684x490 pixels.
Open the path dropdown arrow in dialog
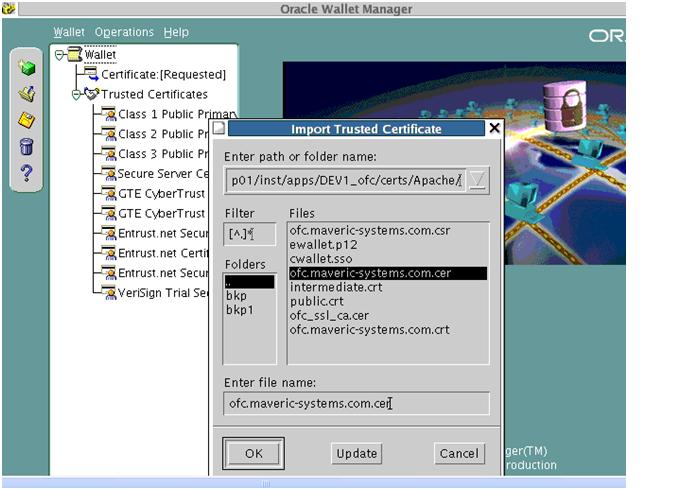pyautogui.click(x=478, y=180)
